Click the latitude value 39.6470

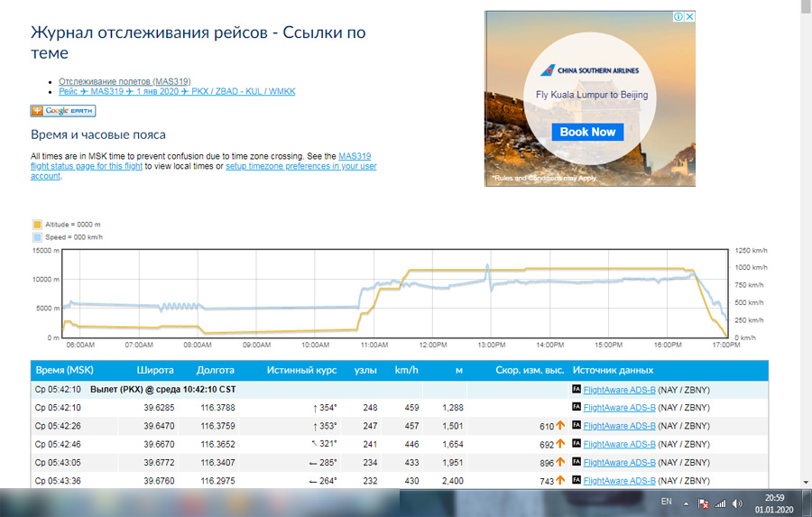click(x=159, y=426)
